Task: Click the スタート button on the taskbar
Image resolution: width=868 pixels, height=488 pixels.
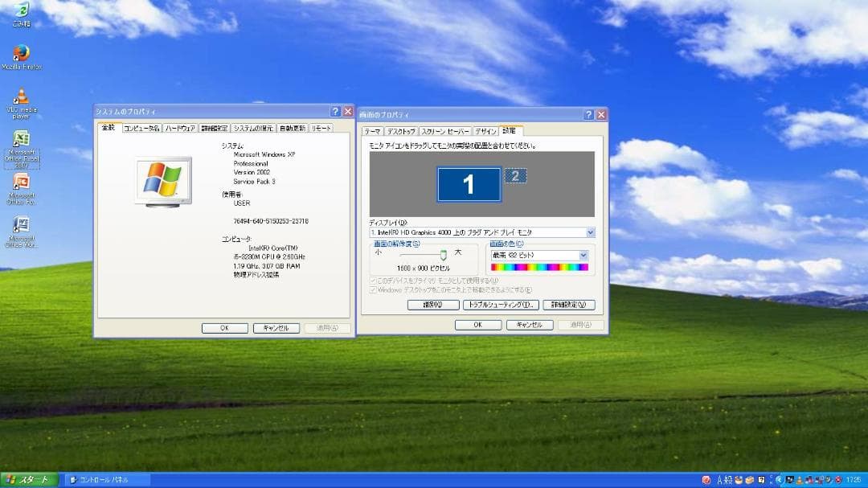Action: point(26,480)
